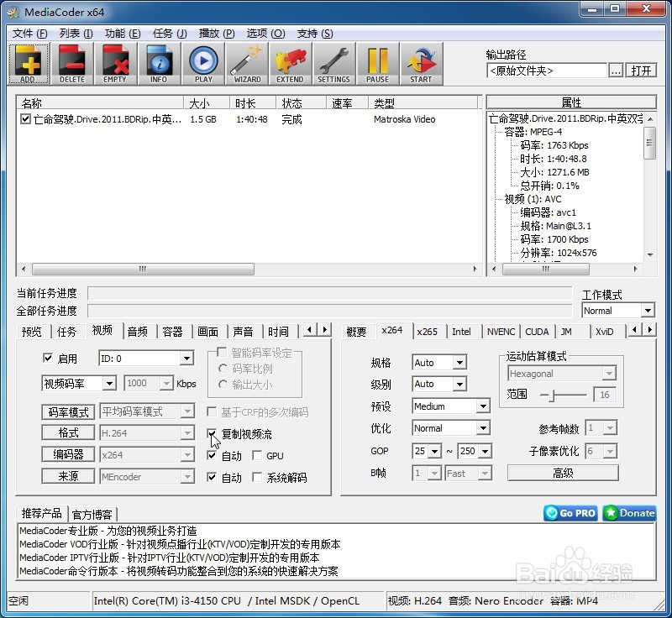The image size is (672, 618).
Task: Open the SETTINGS wrench icon
Action: [333, 63]
